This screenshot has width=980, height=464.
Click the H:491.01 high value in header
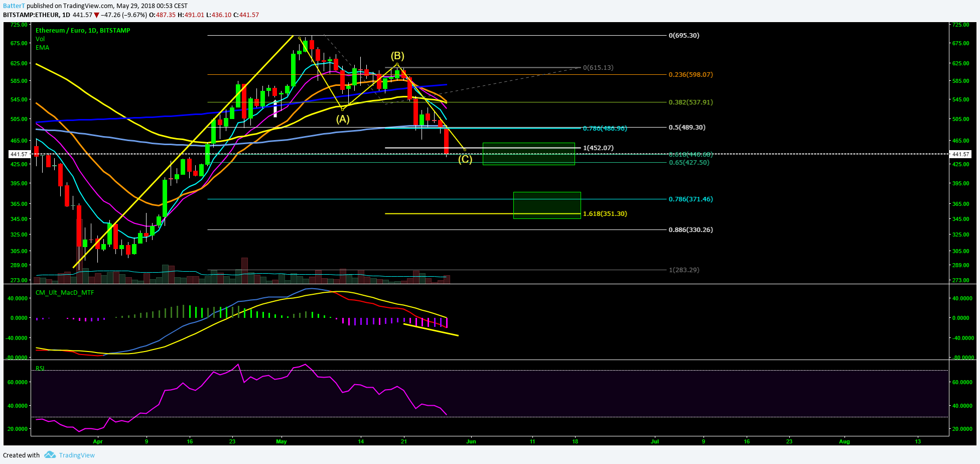coord(191,15)
